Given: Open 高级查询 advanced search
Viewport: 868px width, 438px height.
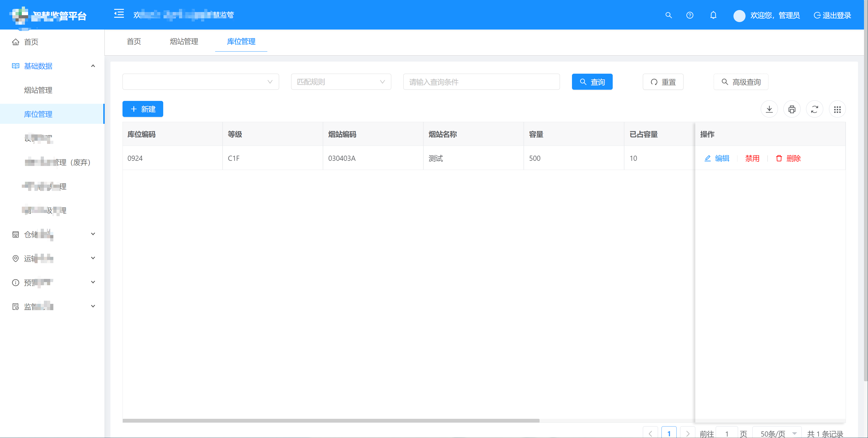Looking at the screenshot, I should pos(741,82).
